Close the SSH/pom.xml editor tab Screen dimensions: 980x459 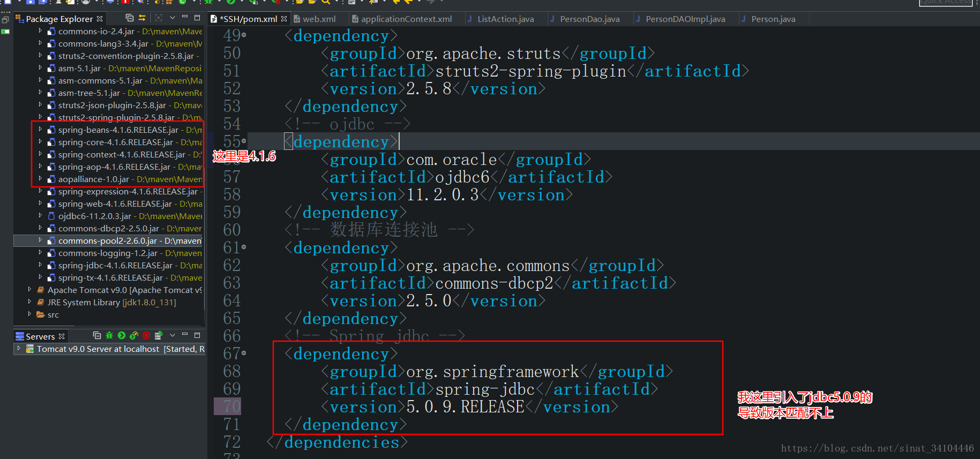point(284,19)
